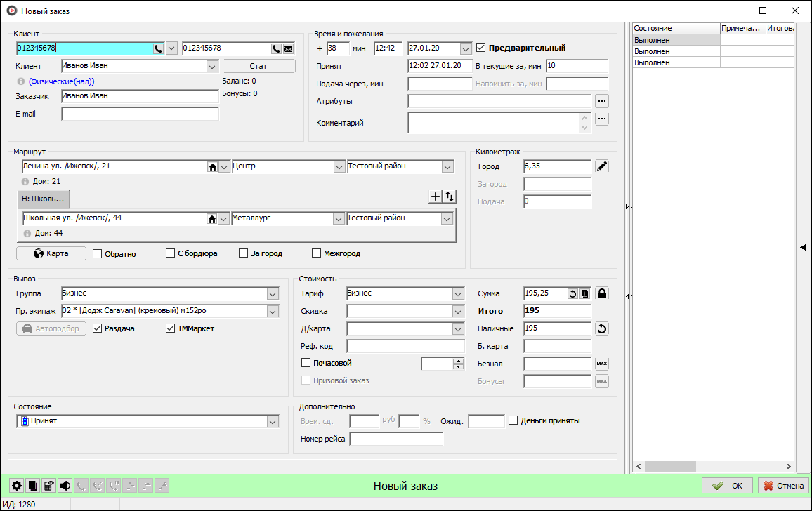Expand the Тариф dropdown
The image size is (812, 511).
[458, 293]
